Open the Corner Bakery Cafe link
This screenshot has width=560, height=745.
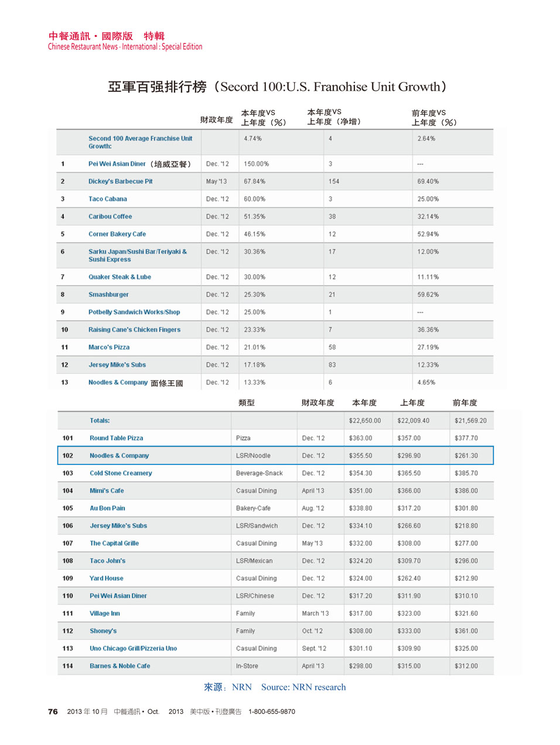tap(117, 234)
